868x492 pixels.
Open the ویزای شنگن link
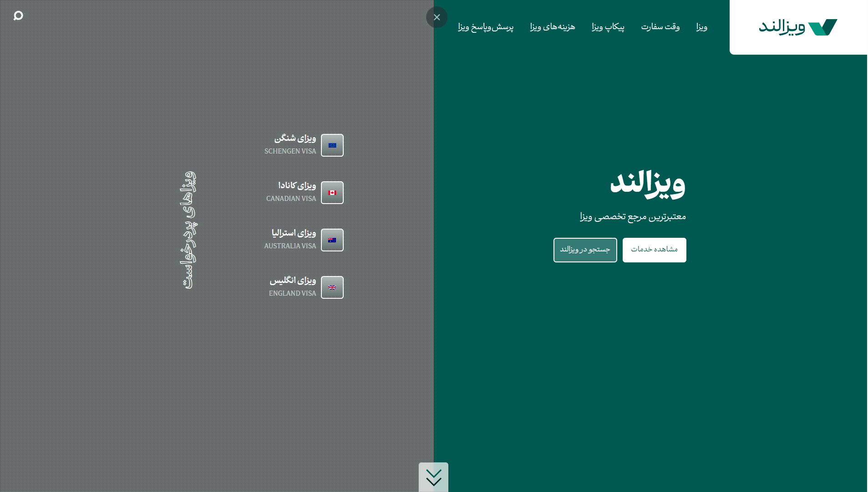click(x=295, y=138)
